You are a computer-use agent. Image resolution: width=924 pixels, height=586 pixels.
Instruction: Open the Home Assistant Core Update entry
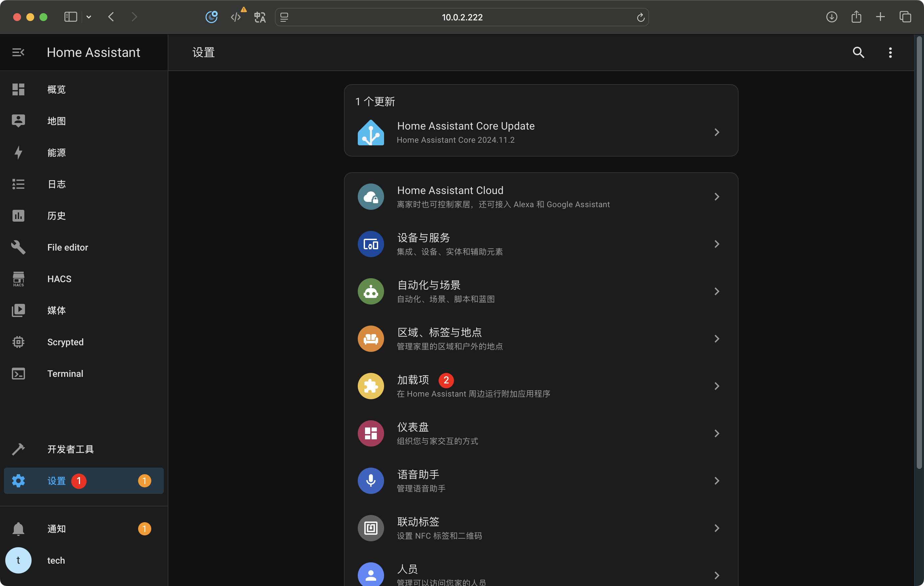541,133
